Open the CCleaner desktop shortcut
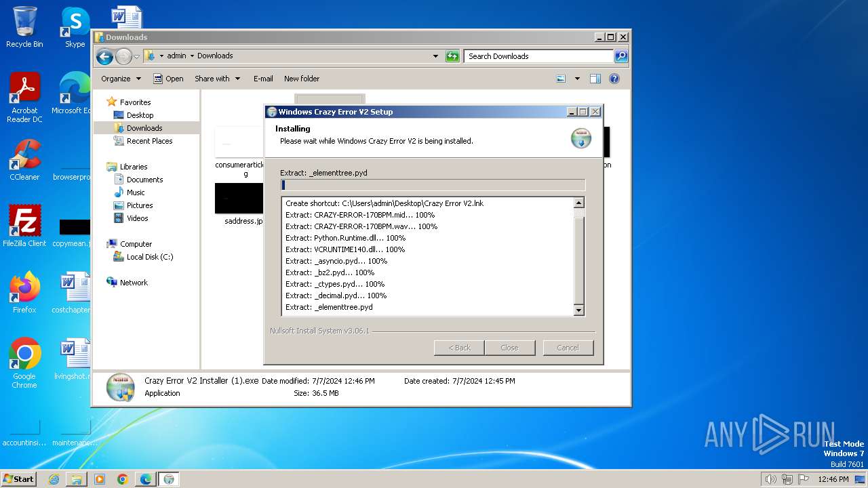The image size is (868, 488). [24, 160]
